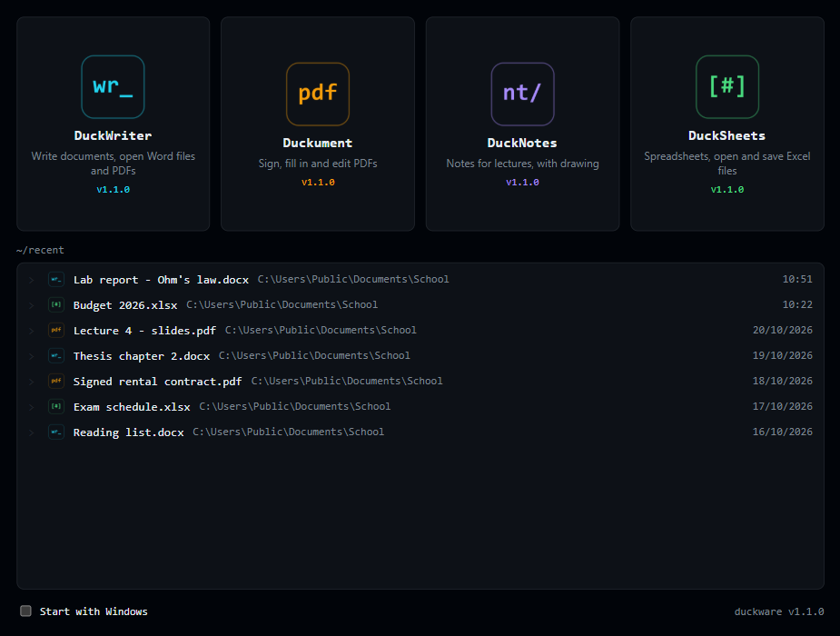Click the 10:22 timestamp on Budget row
The image size is (840, 636).
pos(797,304)
